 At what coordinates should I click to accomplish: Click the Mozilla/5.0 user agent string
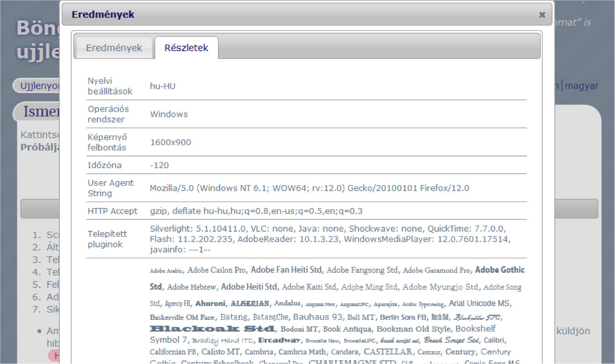click(309, 188)
